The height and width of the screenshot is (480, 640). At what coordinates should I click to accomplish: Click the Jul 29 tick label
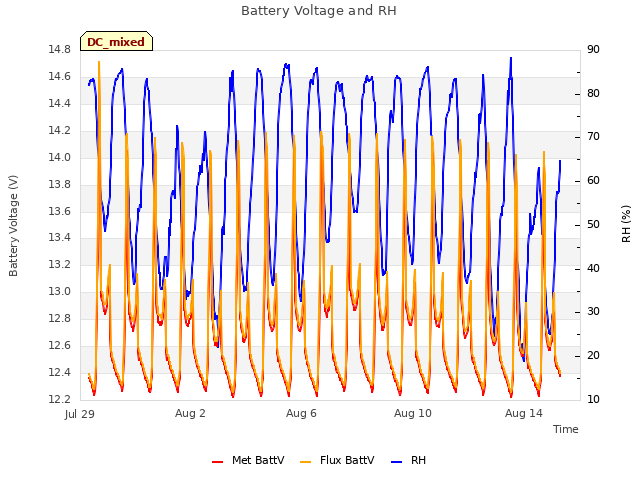(x=80, y=414)
